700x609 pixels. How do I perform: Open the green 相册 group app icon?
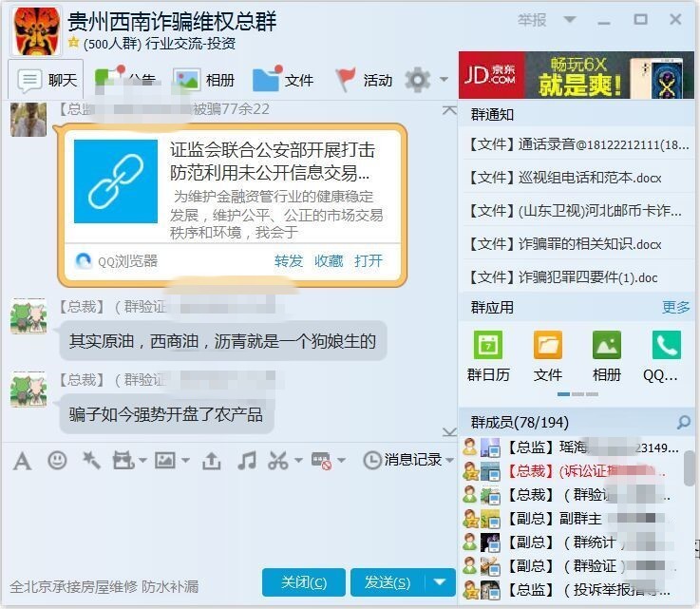606,356
